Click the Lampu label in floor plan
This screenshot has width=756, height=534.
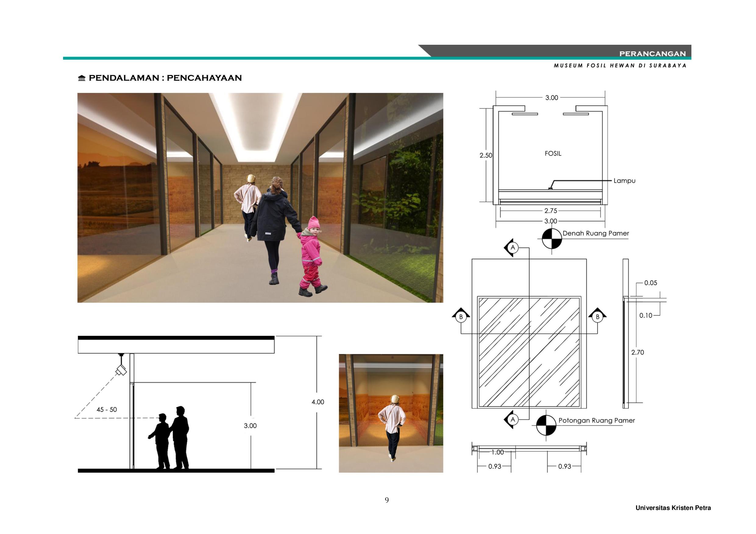pos(624,181)
